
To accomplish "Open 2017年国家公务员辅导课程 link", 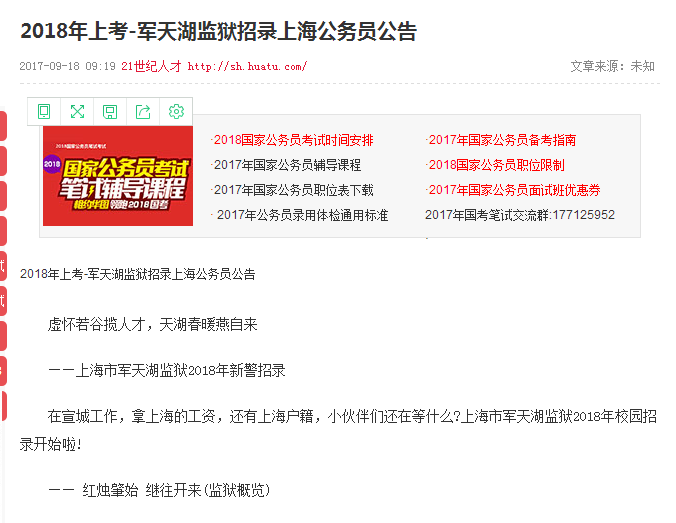I will point(287,165).
